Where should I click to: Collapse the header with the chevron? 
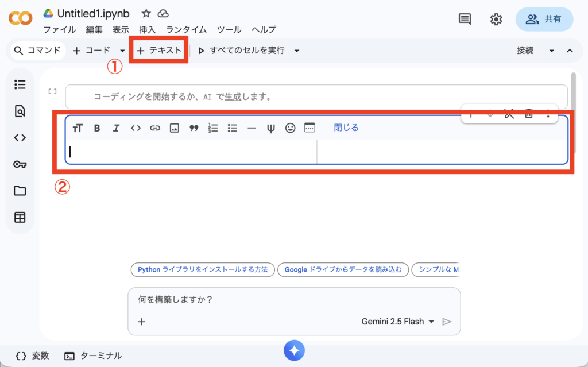click(570, 51)
